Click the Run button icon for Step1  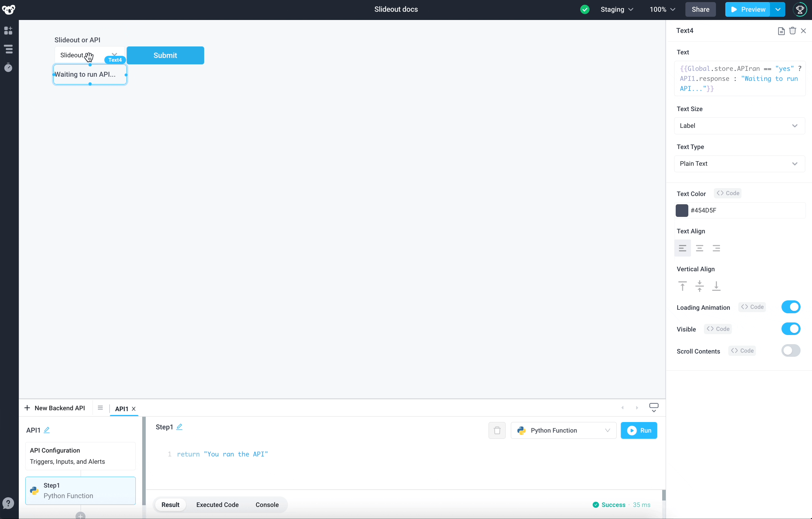632,430
